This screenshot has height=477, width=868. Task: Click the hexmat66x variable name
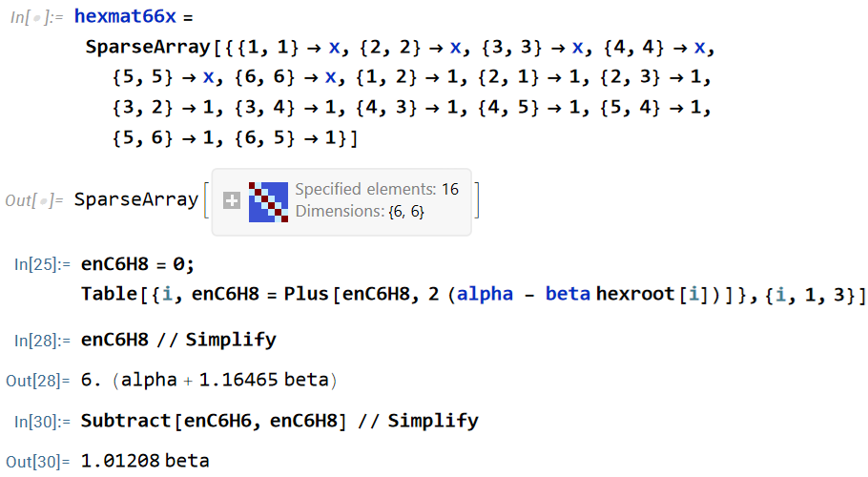tap(125, 16)
